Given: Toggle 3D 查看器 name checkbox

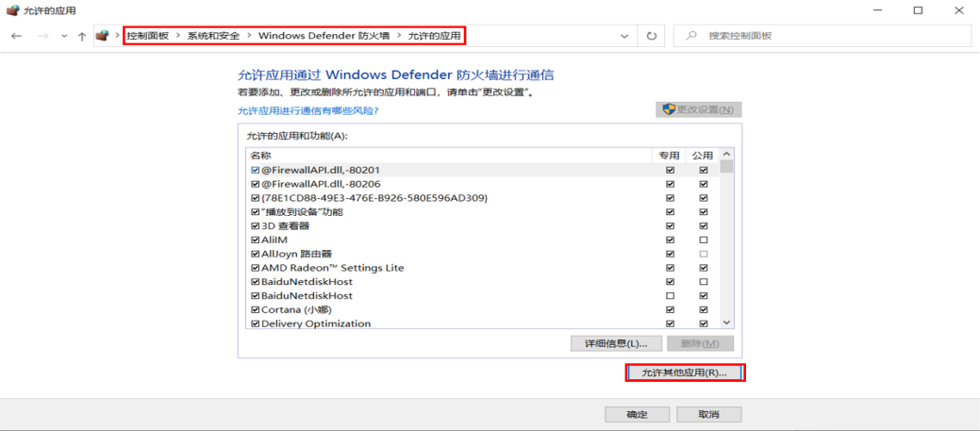Looking at the screenshot, I should 255,225.
